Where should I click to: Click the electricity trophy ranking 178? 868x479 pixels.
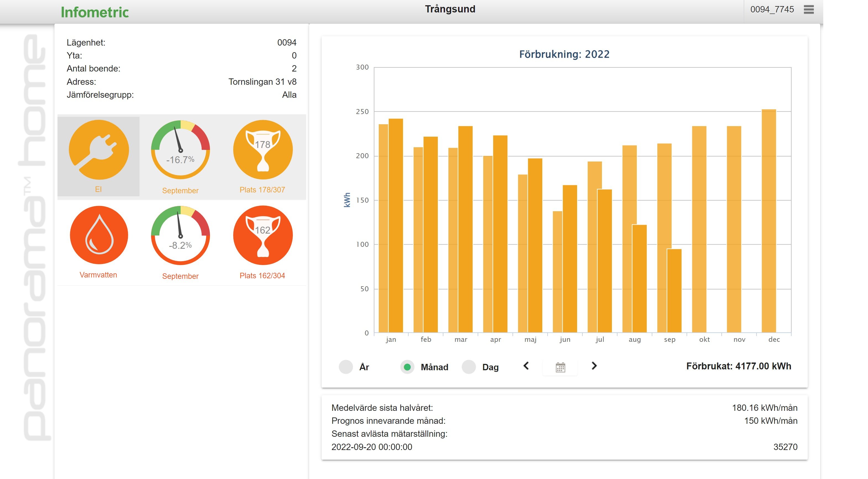(x=263, y=150)
